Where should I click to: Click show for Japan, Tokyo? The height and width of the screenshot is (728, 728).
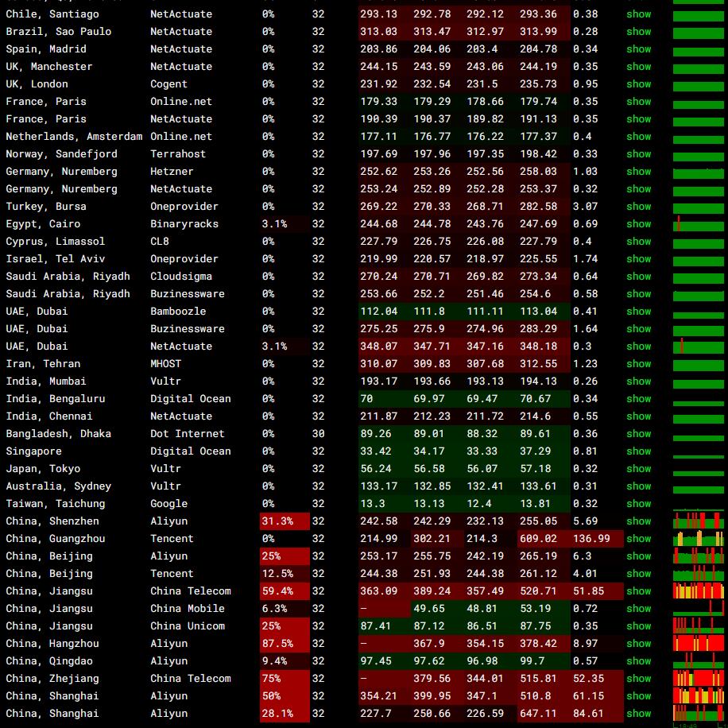(x=638, y=468)
